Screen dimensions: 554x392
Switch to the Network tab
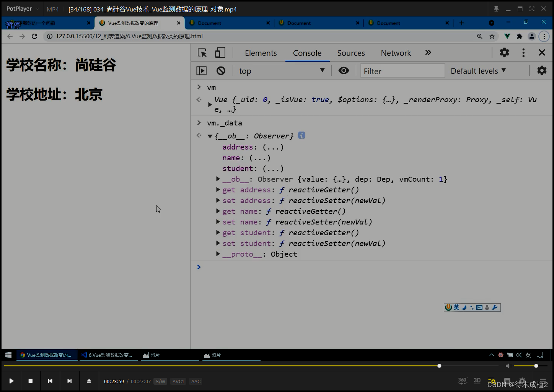396,53
